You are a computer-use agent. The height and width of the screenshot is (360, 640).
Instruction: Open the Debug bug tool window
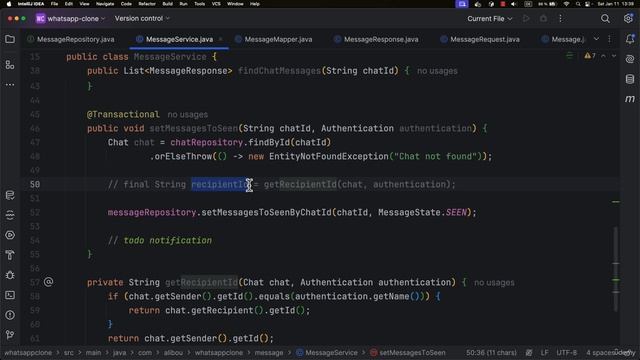(x=10, y=275)
